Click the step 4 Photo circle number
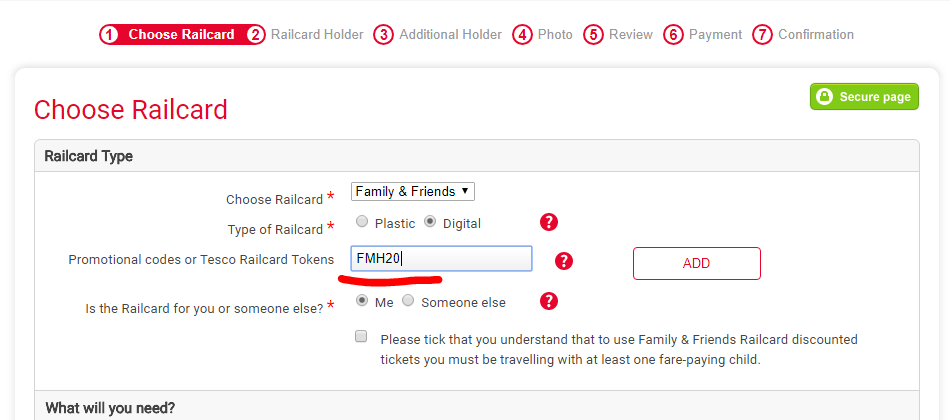 tap(522, 35)
